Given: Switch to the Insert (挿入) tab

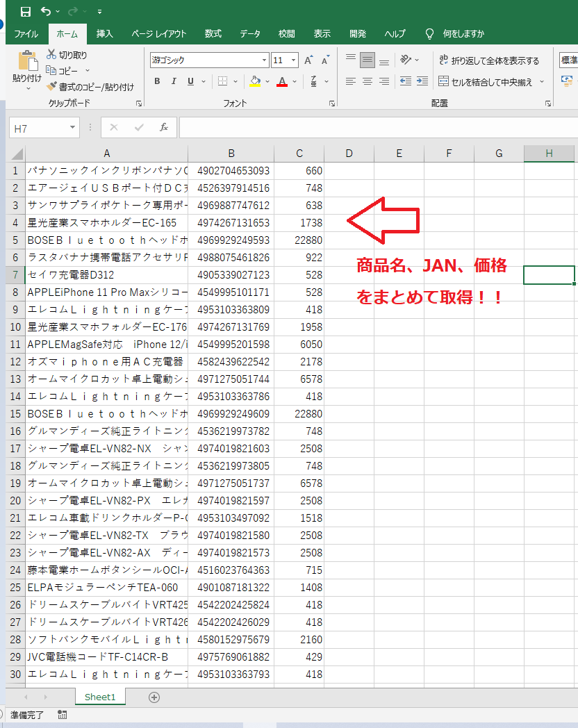Looking at the screenshot, I should point(104,34).
